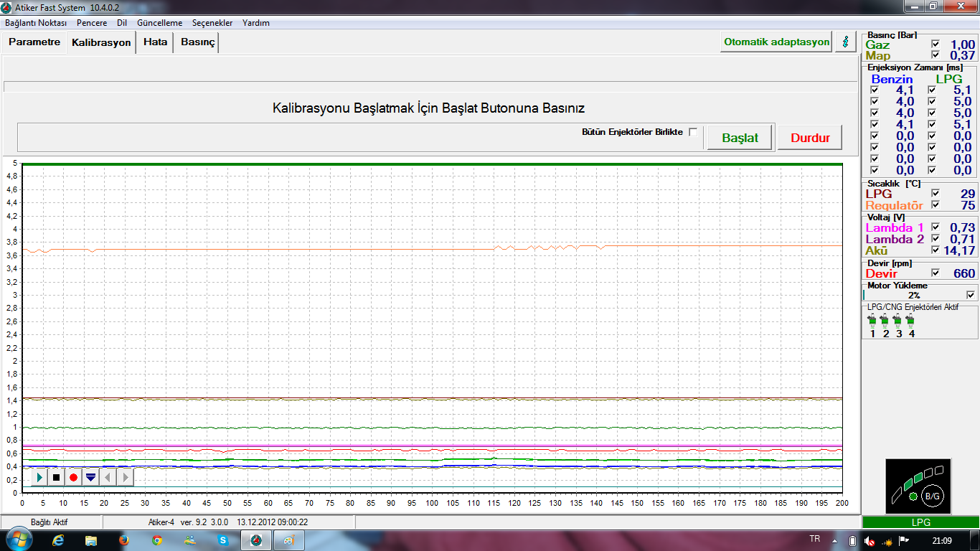Toggle the Devir rpm checkbox
This screenshot has width=980, height=551.
click(935, 273)
